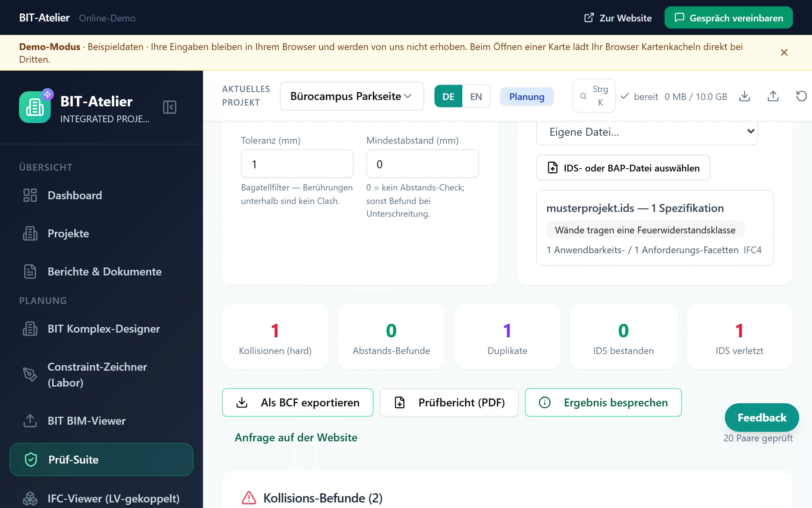This screenshot has height=508, width=812.
Task: Open IFC-Viewer (LV-gekoppelt)
Action: coord(101,498)
